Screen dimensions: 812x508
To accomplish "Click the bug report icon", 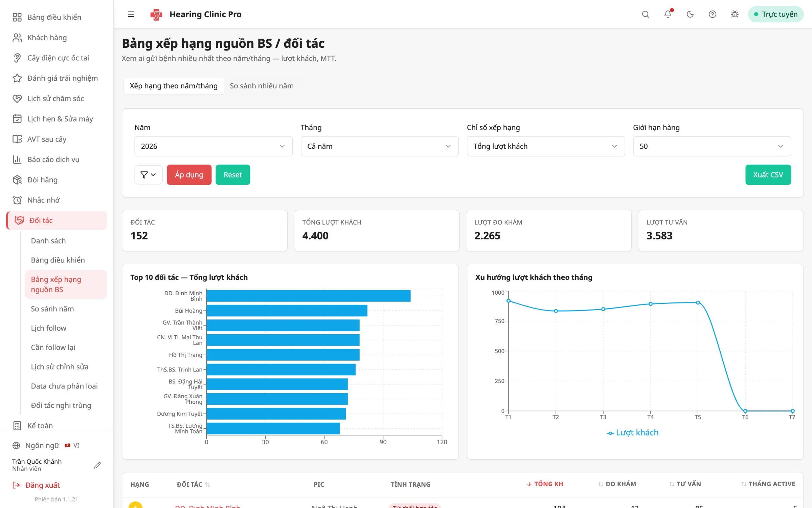I will (x=735, y=14).
